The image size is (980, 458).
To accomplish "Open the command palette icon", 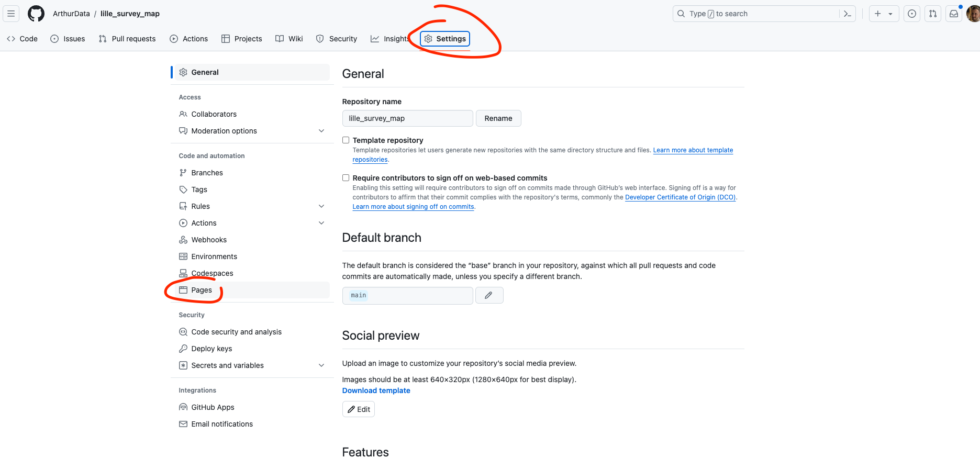I will (847, 14).
